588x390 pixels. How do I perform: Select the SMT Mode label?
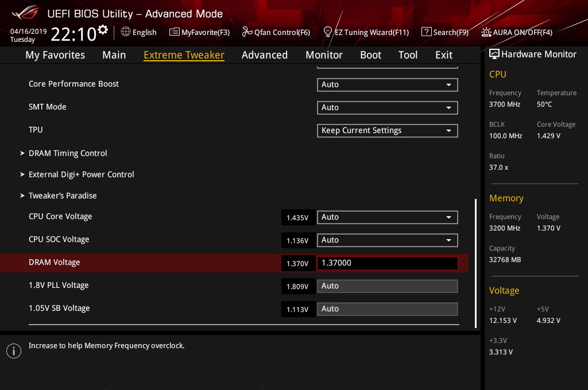point(47,107)
